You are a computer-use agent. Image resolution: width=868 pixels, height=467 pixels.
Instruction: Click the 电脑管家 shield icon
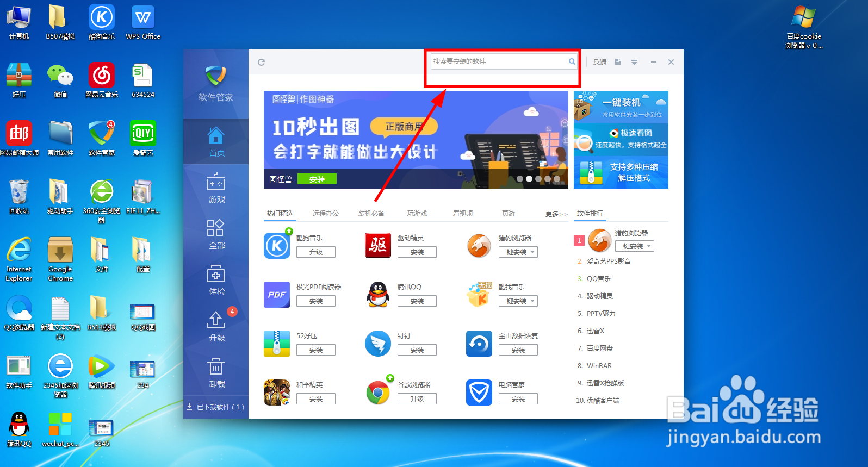tap(479, 392)
